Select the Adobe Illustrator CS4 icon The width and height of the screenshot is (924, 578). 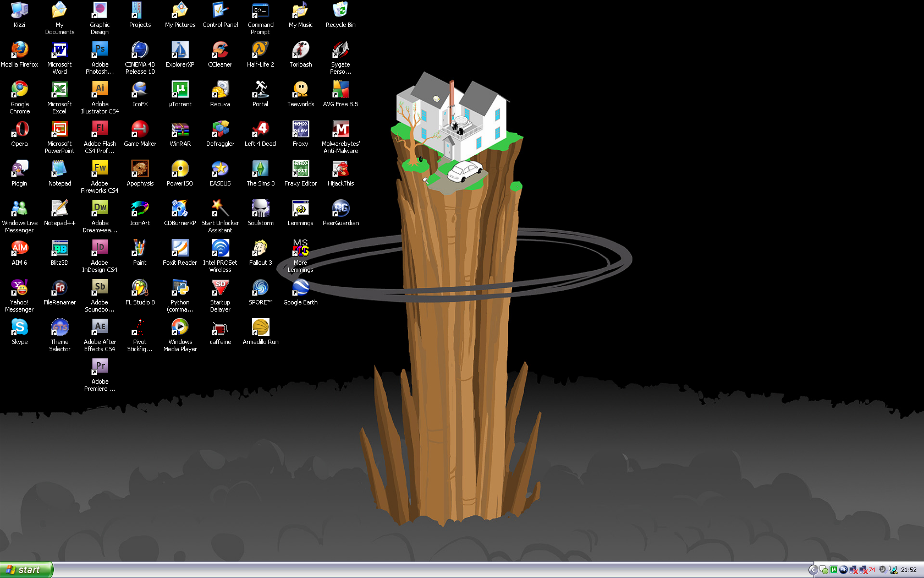coord(100,90)
